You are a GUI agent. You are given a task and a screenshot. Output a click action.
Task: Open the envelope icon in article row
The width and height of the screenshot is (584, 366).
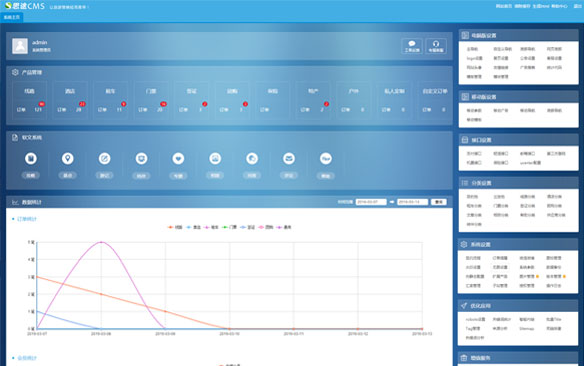[289, 159]
